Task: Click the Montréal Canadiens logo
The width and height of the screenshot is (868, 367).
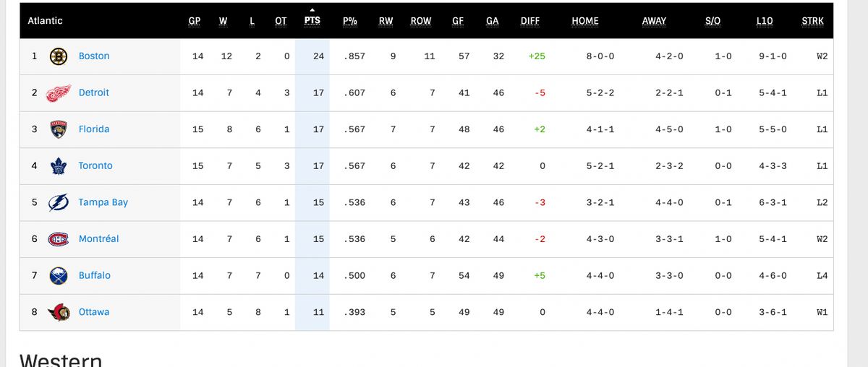Action: [x=59, y=239]
